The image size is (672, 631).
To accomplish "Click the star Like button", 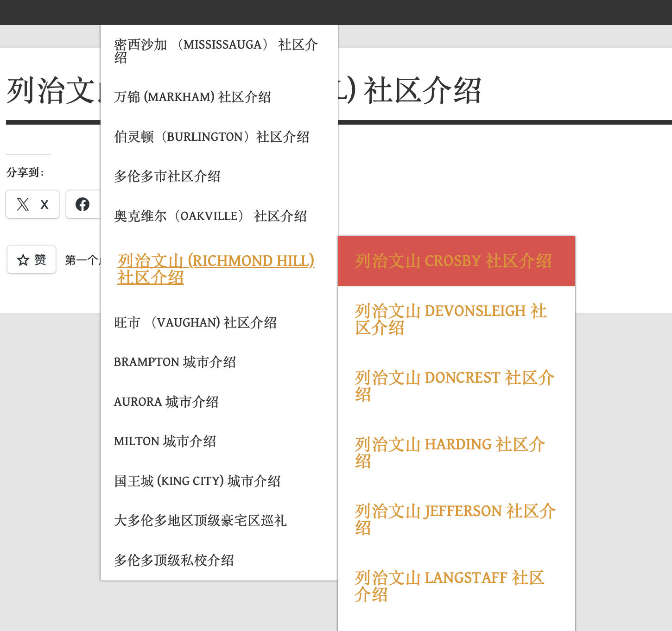I will [x=32, y=260].
